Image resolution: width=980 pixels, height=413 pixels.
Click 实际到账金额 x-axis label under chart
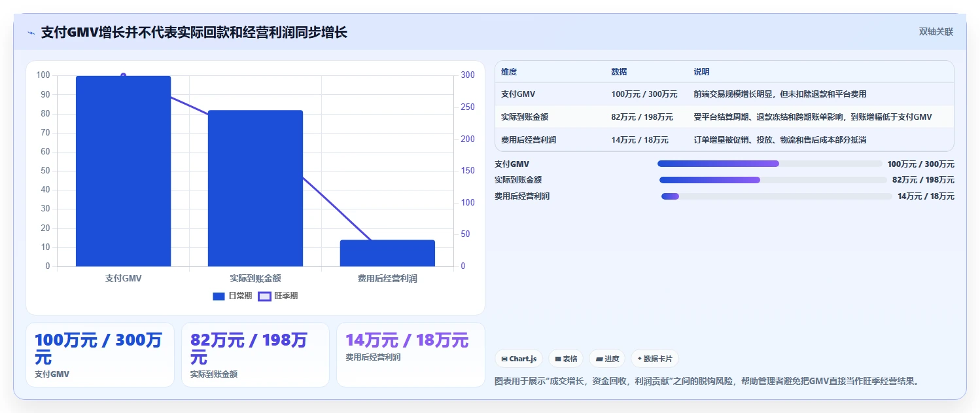[255, 278]
